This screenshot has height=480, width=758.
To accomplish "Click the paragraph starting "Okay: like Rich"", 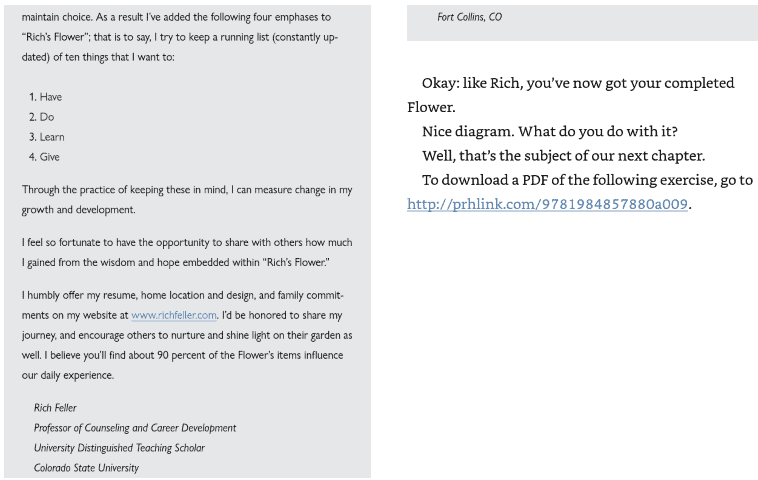I will 570,95.
